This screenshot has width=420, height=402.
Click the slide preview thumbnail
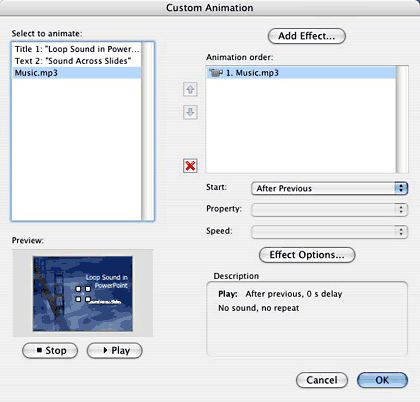pos(83,294)
